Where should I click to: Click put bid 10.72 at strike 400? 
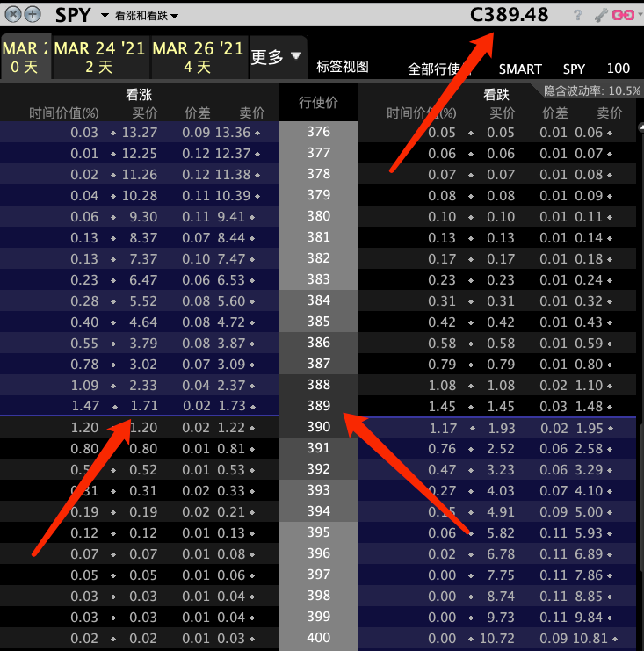[497, 638]
